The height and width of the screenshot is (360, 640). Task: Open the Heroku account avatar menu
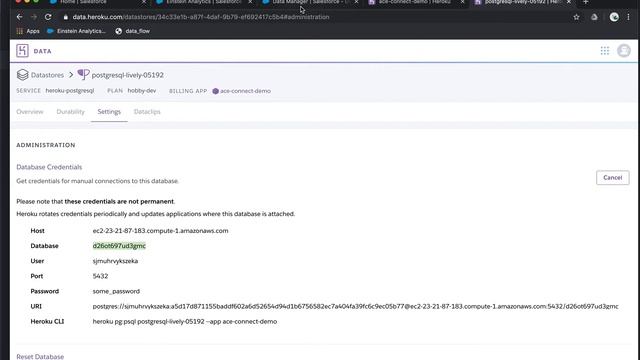624,51
